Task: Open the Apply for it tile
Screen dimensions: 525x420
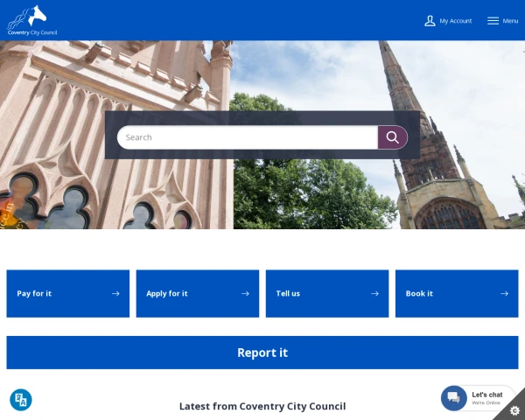Action: [x=198, y=293]
